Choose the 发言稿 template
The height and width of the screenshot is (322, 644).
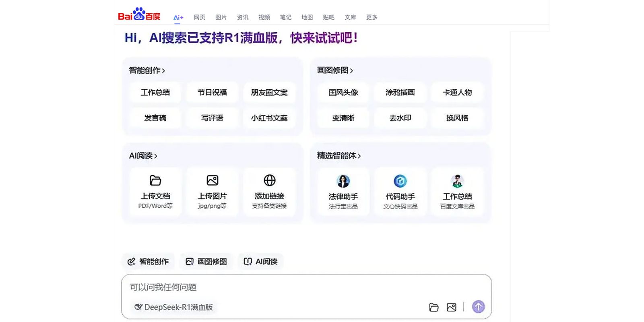coord(155,118)
